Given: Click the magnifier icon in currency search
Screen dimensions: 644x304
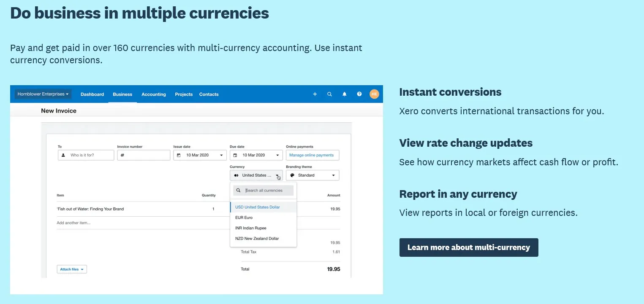Looking at the screenshot, I should (x=239, y=191).
